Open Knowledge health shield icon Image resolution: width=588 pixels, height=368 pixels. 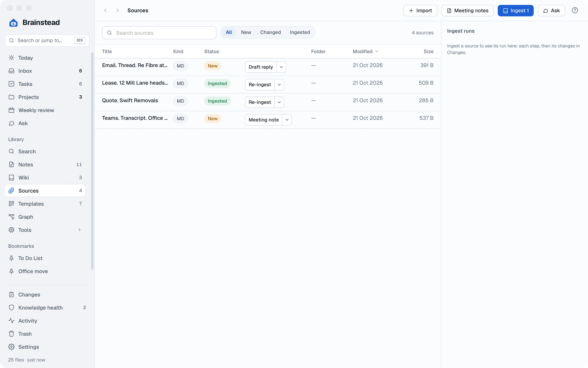point(11,308)
